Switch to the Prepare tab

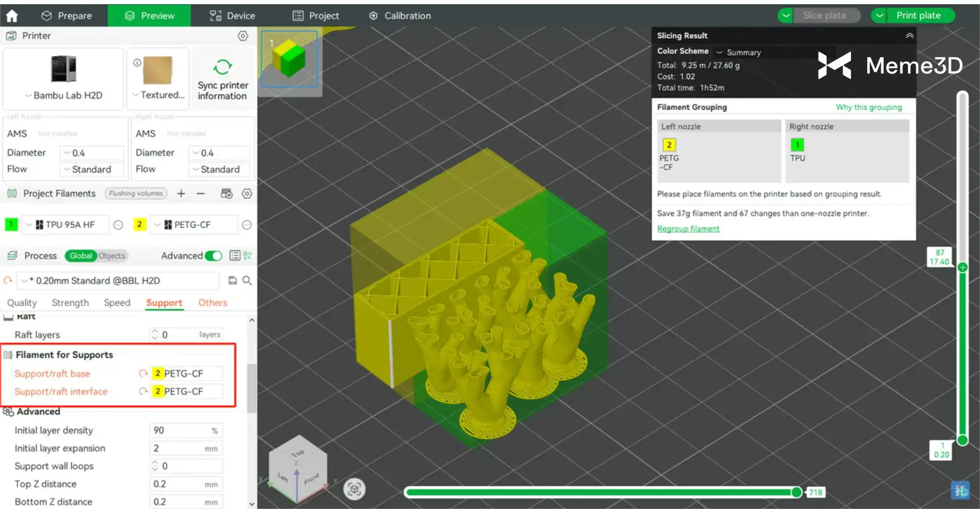tap(66, 16)
